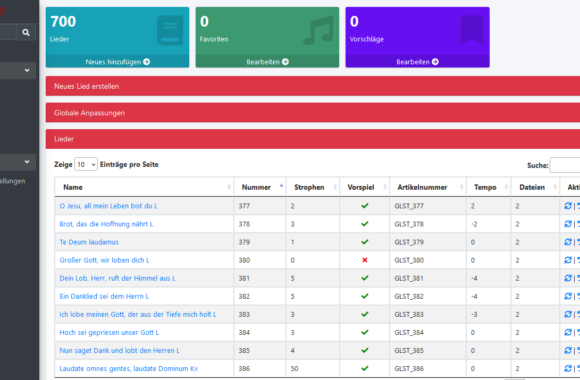
Task: Click Bearbeiten on Vorschläge card
Action: point(417,62)
